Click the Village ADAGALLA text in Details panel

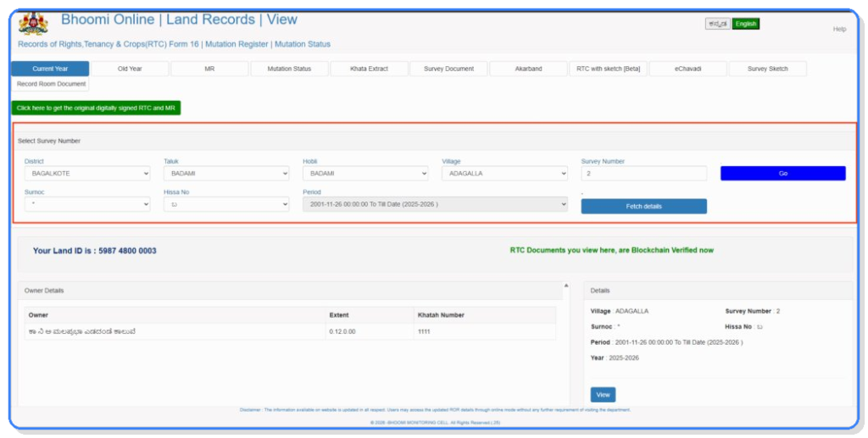pos(620,312)
